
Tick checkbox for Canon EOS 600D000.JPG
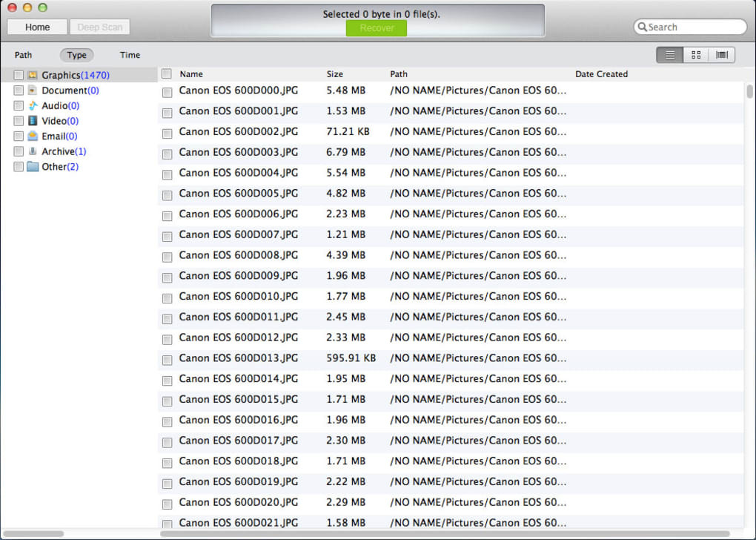pos(167,92)
